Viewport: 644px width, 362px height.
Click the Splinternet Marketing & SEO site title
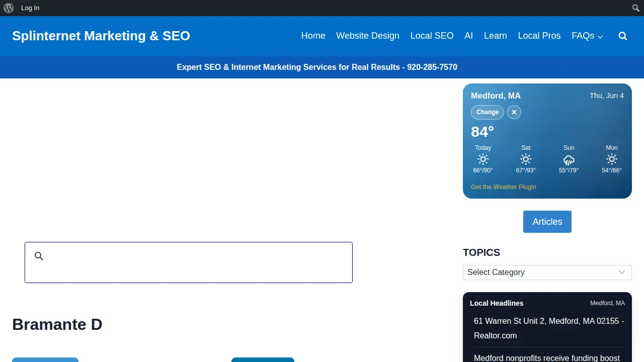coord(101,36)
